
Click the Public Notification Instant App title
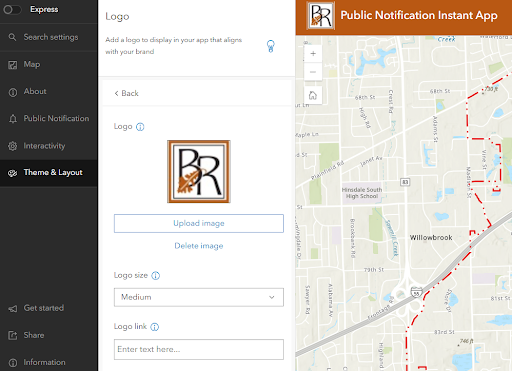pos(419,15)
